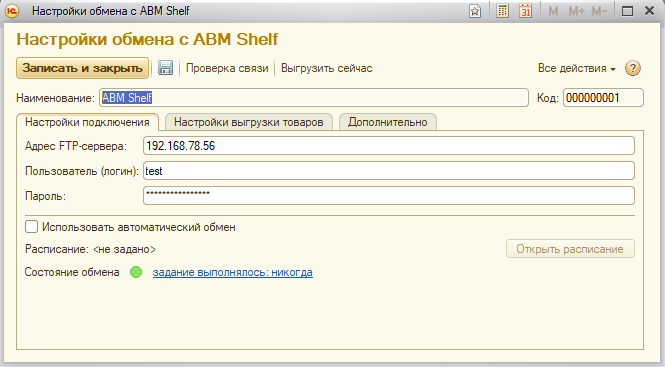Open help via question mark icon
The width and height of the screenshot is (665, 367).
(x=632, y=68)
